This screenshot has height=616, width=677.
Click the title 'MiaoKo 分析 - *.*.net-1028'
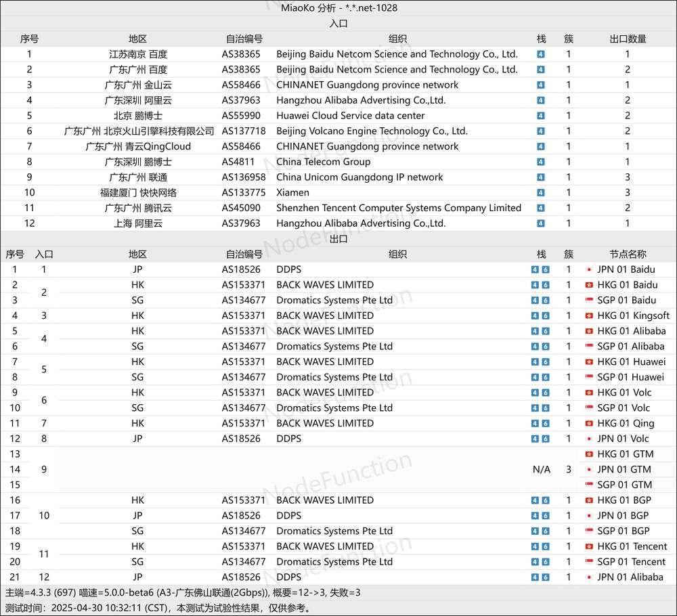[339, 7]
